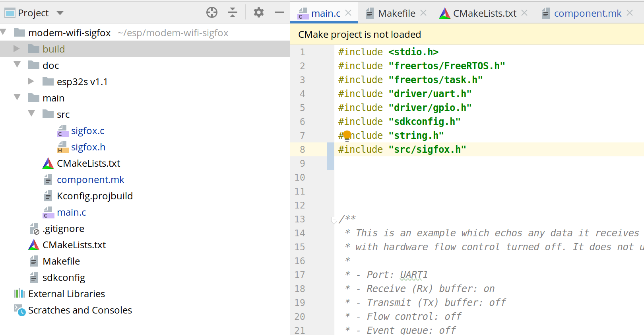This screenshot has height=335, width=644.
Task: Collapse the main folder arrow
Action: coord(17,97)
